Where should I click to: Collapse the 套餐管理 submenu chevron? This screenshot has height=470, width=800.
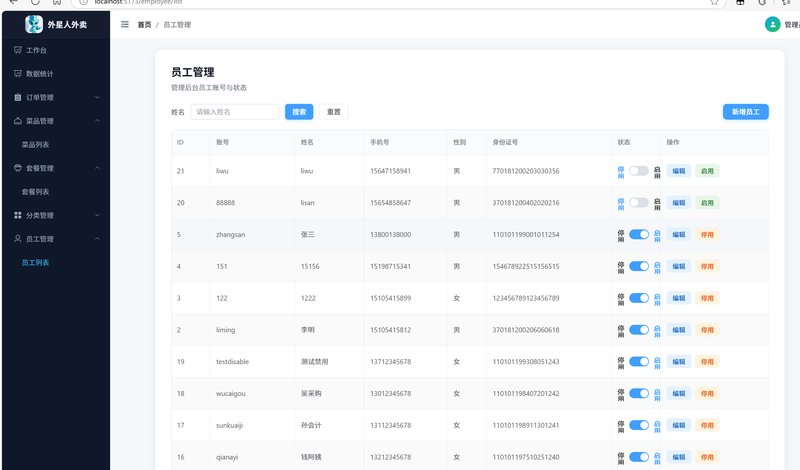point(97,168)
